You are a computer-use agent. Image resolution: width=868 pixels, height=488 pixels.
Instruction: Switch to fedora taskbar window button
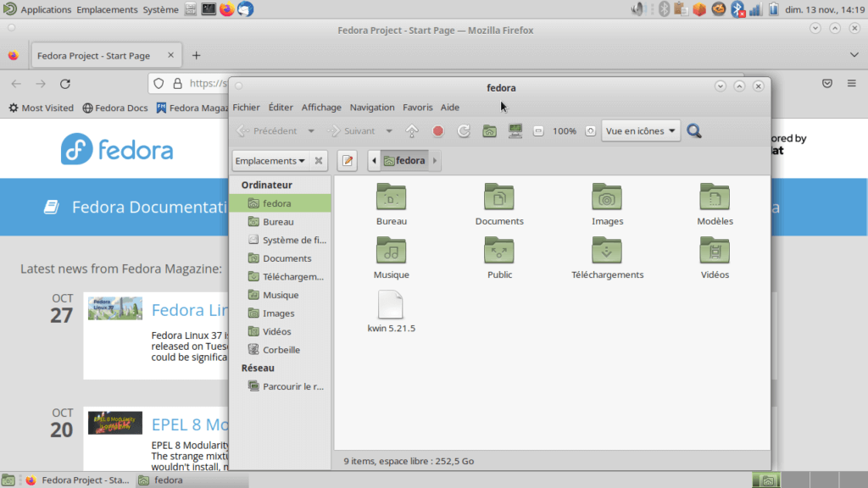(x=192, y=480)
